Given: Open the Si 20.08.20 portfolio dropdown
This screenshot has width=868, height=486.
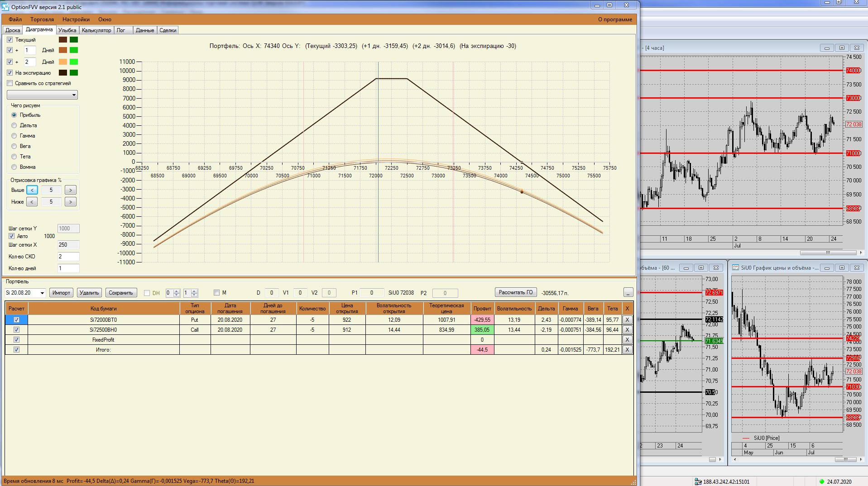Looking at the screenshot, I should pos(25,293).
